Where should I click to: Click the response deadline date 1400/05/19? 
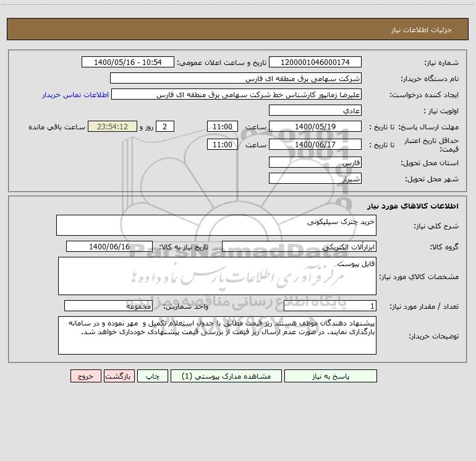pos(315,126)
